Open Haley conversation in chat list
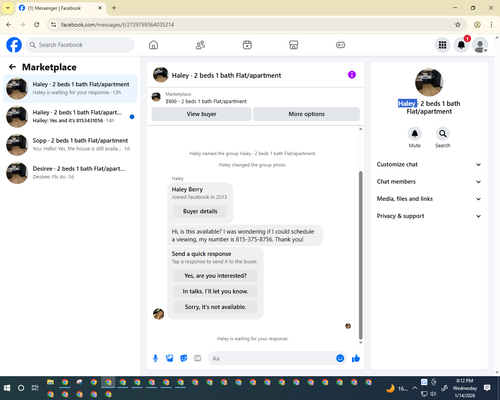Screen dimensions: 500x400 point(70,89)
